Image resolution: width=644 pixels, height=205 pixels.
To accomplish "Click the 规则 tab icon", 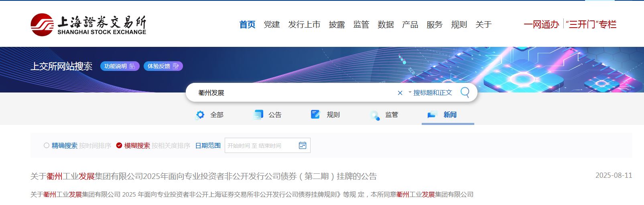I will click(x=316, y=115).
